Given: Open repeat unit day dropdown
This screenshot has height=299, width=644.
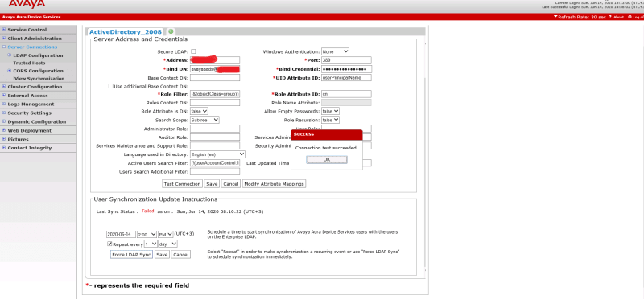Looking at the screenshot, I should pos(168,244).
